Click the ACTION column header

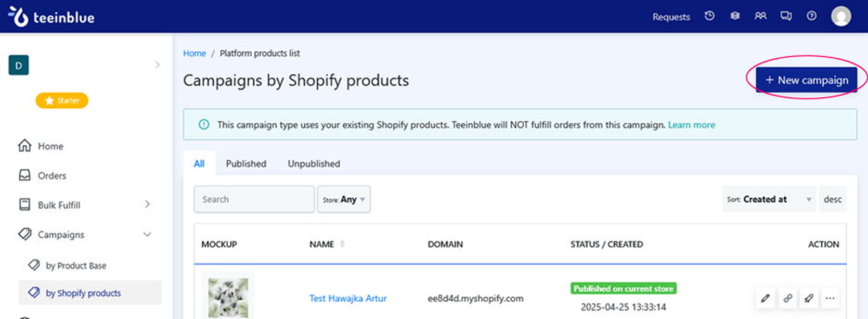[x=823, y=244]
